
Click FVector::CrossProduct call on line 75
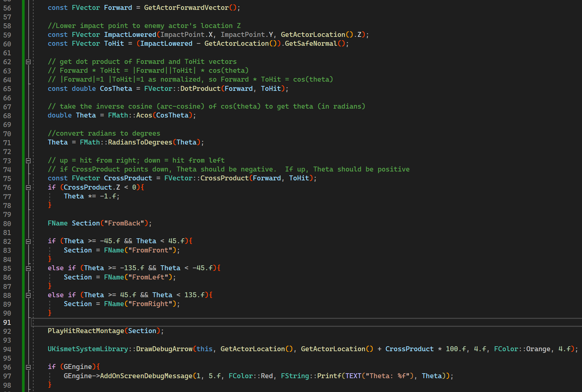206,178
